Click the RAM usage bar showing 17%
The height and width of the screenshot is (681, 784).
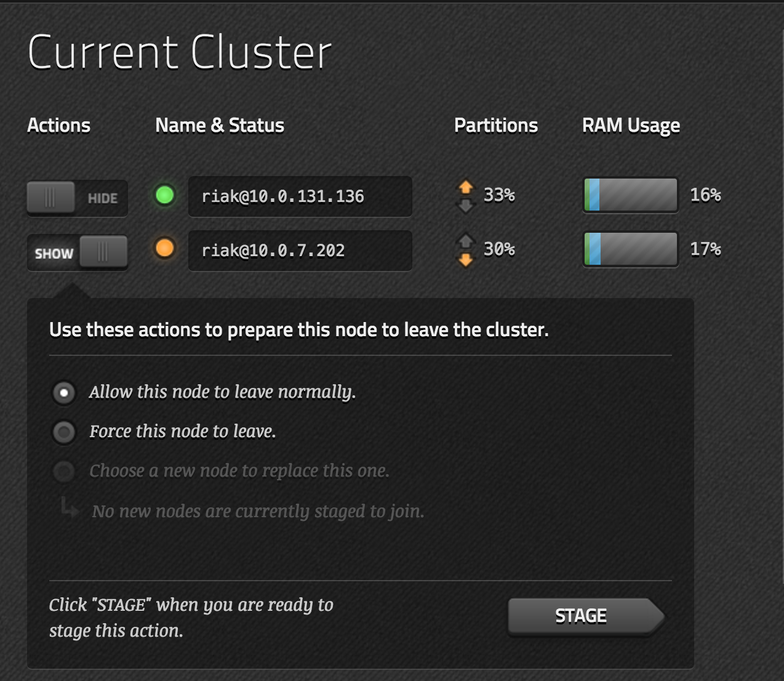(x=630, y=249)
